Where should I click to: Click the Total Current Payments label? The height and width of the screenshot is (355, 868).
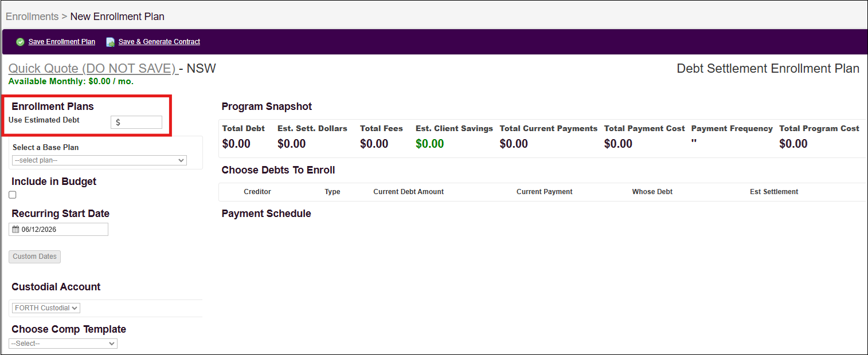(x=549, y=129)
